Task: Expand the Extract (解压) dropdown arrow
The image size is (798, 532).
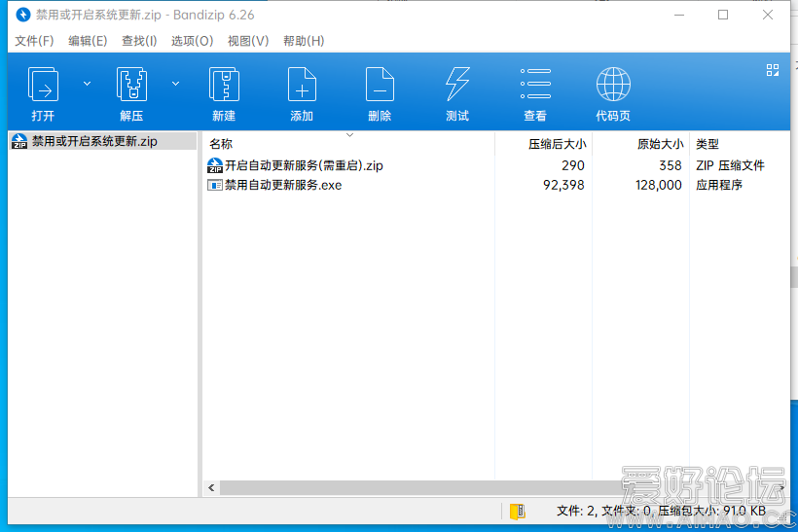Action: 175,84
